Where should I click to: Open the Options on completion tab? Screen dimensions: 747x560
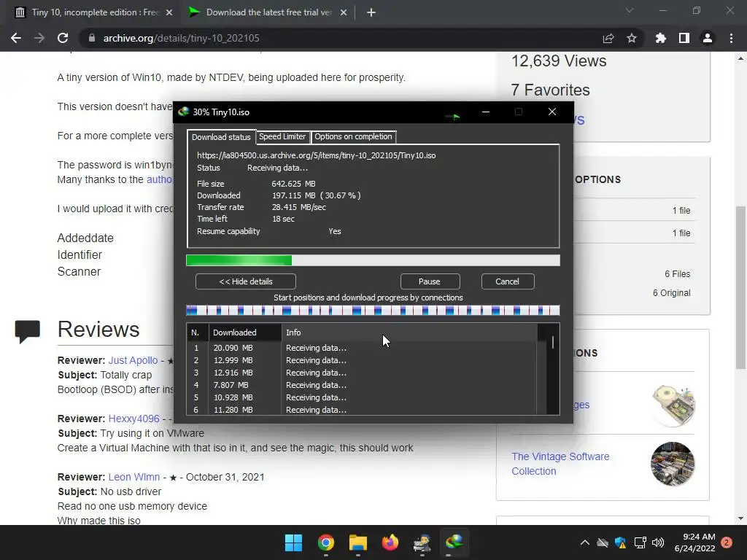[x=354, y=136]
